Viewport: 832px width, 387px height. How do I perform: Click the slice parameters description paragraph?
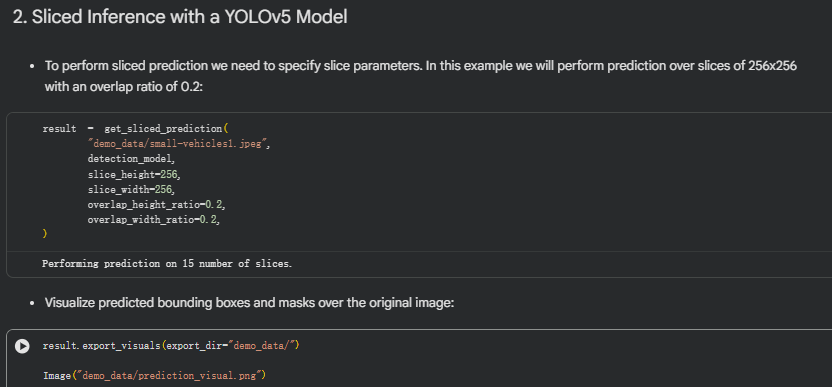tap(421, 76)
